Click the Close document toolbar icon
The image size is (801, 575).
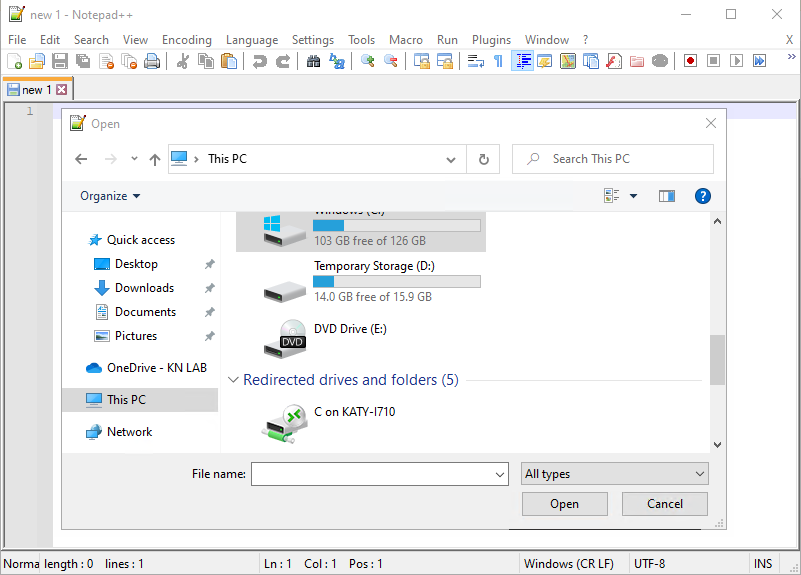pyautogui.click(x=106, y=61)
